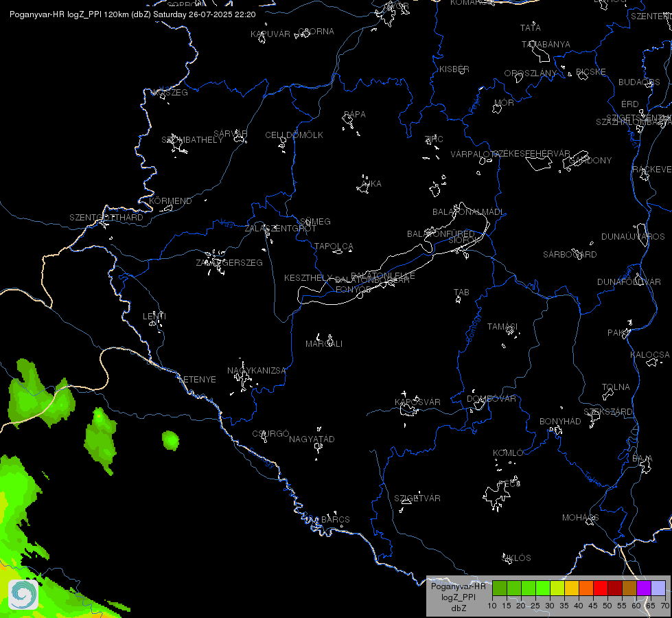Select the lavender 65-70 dBZ legend swatch
The width and height of the screenshot is (672, 618).
658,588
